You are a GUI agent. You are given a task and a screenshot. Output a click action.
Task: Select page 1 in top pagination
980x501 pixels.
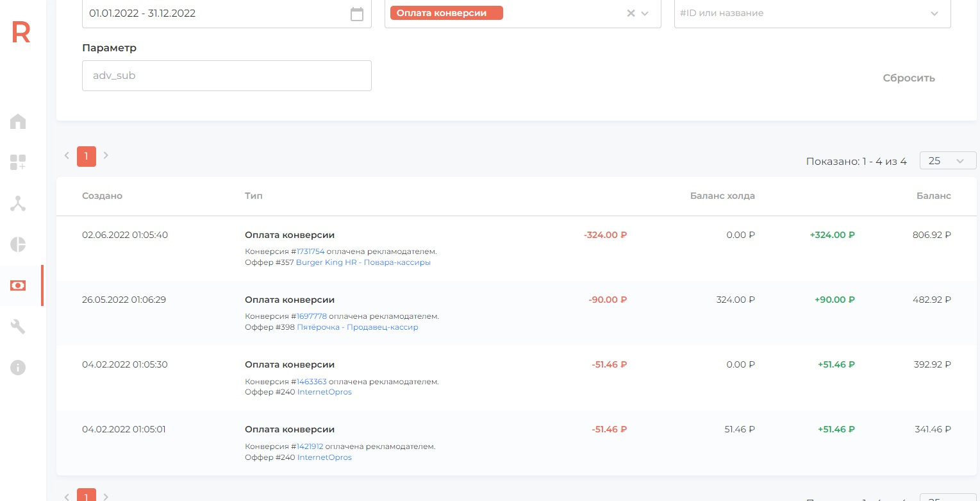click(87, 156)
